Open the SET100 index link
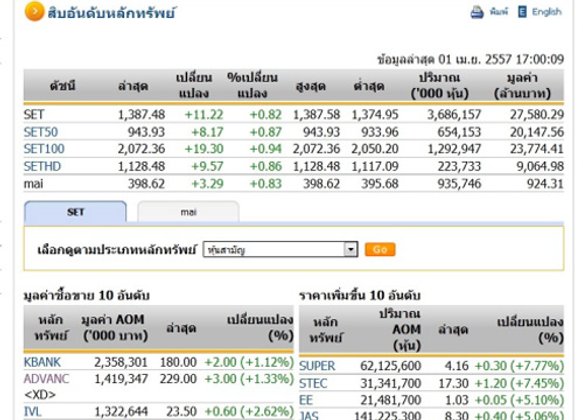583x420 pixels. (44, 149)
